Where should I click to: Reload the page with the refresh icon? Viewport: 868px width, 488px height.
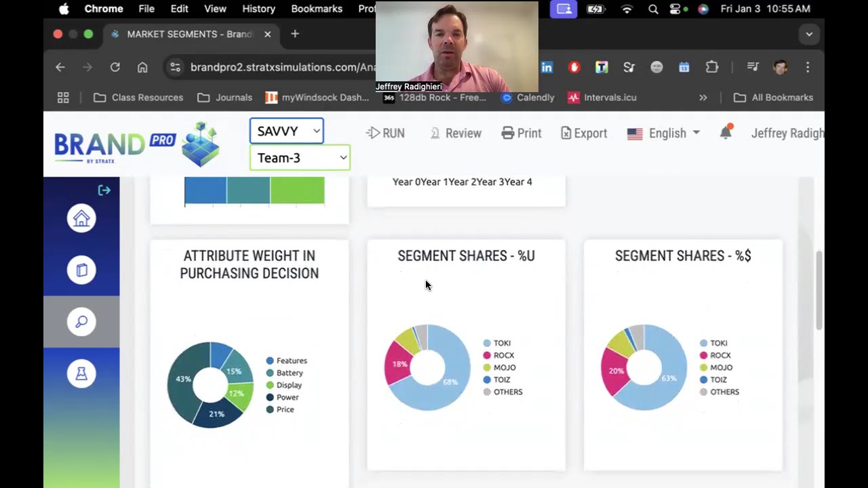(x=115, y=67)
